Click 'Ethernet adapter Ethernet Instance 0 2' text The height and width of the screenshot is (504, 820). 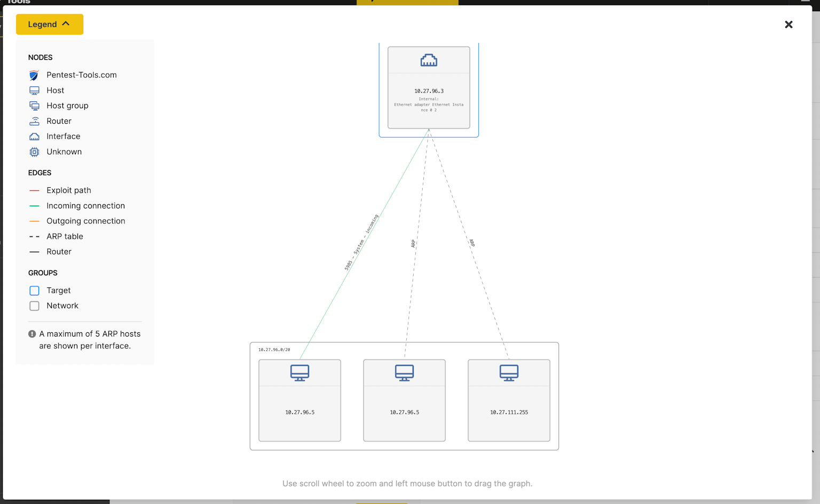tap(429, 107)
